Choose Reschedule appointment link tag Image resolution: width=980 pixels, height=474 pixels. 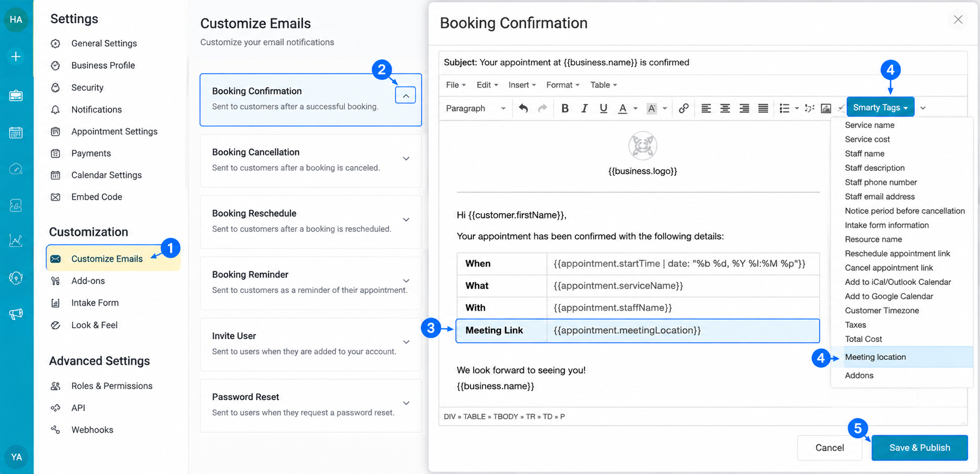[897, 253]
